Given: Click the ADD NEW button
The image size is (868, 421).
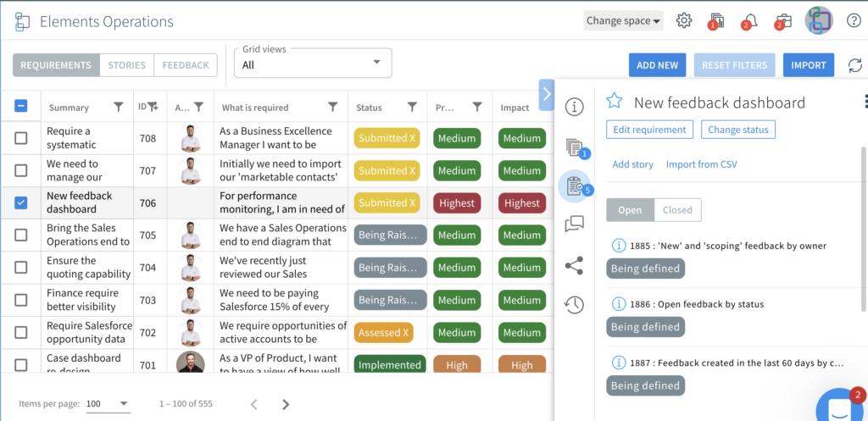Looking at the screenshot, I should click(657, 65).
